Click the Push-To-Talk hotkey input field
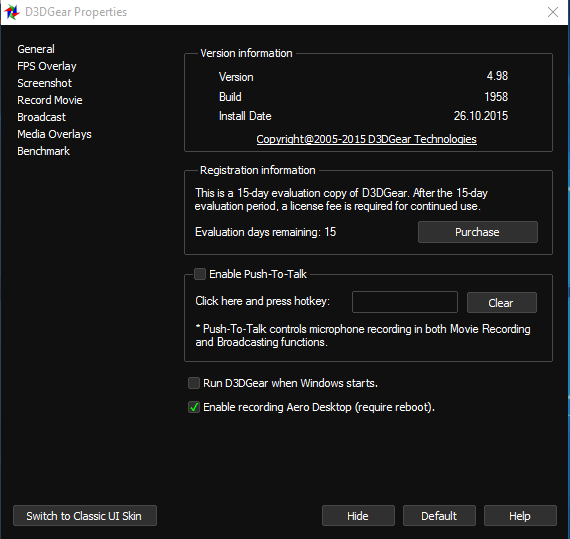This screenshot has width=570, height=539. [405, 302]
